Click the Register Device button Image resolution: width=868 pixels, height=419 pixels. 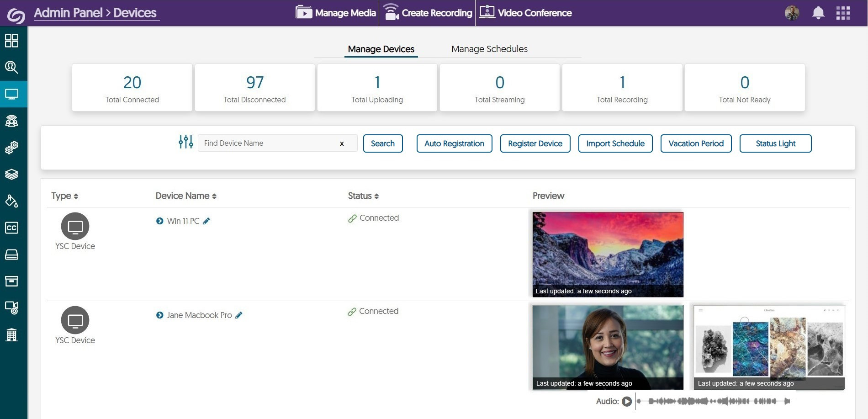point(535,143)
